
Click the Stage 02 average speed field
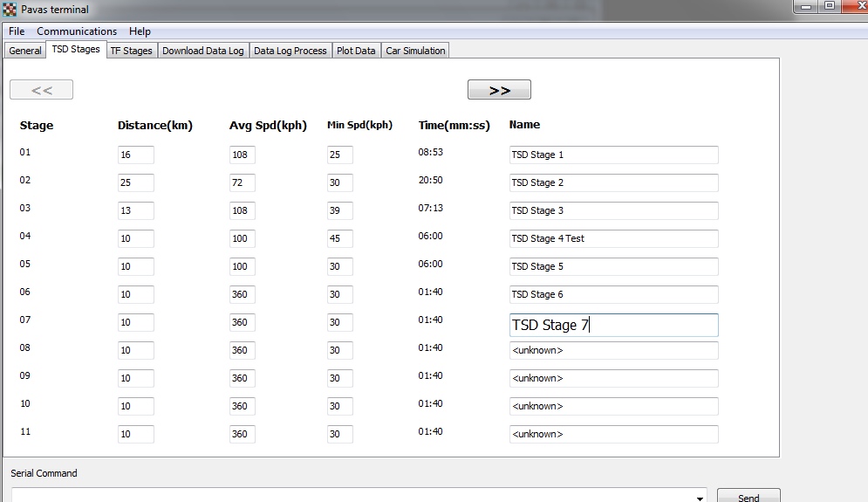pos(243,182)
